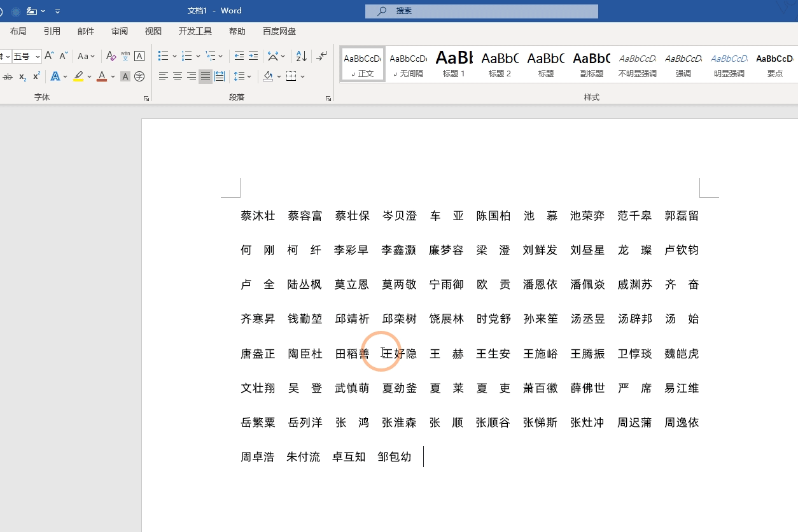Apply the 无间隔 style
Image resolution: width=798 pixels, height=532 pixels.
coord(409,64)
